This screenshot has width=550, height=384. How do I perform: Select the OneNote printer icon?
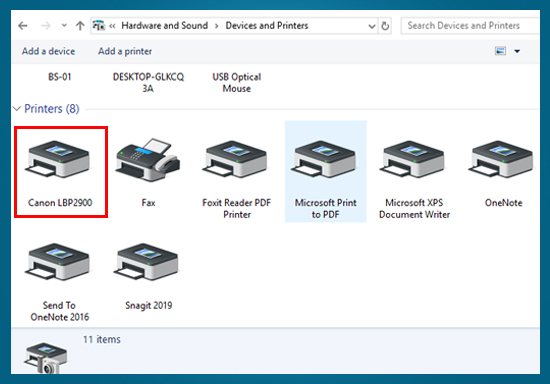pos(501,159)
